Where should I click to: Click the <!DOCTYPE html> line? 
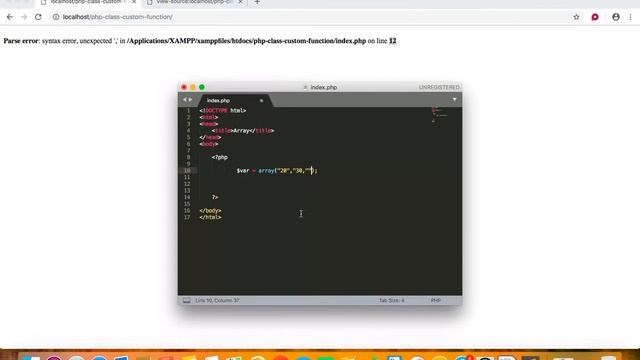pos(223,111)
